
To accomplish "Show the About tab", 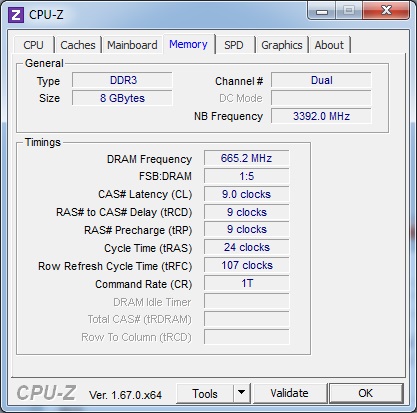I will (x=329, y=45).
